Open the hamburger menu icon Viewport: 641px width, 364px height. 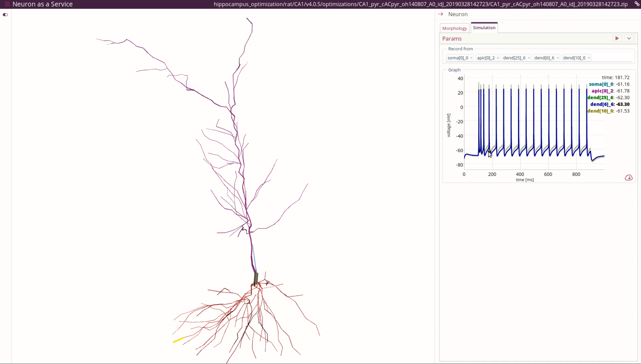click(7, 4)
